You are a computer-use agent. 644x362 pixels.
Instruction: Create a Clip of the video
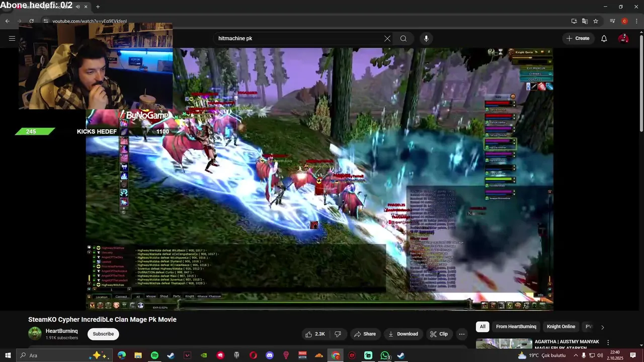click(x=439, y=334)
